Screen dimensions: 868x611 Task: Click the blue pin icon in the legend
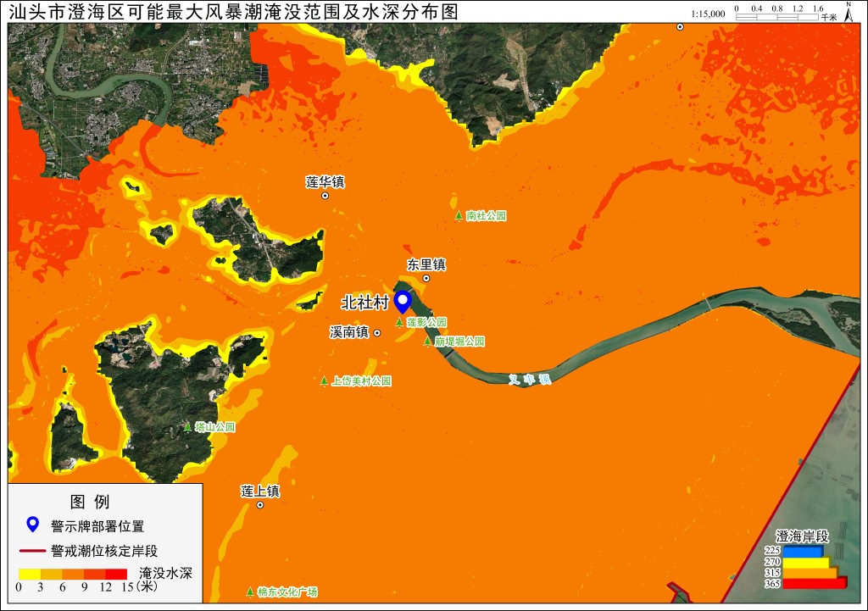33,525
